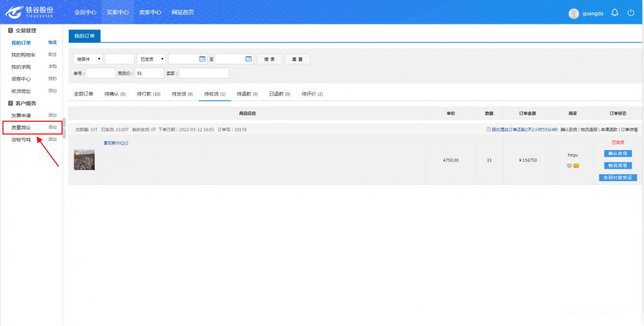
Task: Click the power logout icon
Action: 630,12
